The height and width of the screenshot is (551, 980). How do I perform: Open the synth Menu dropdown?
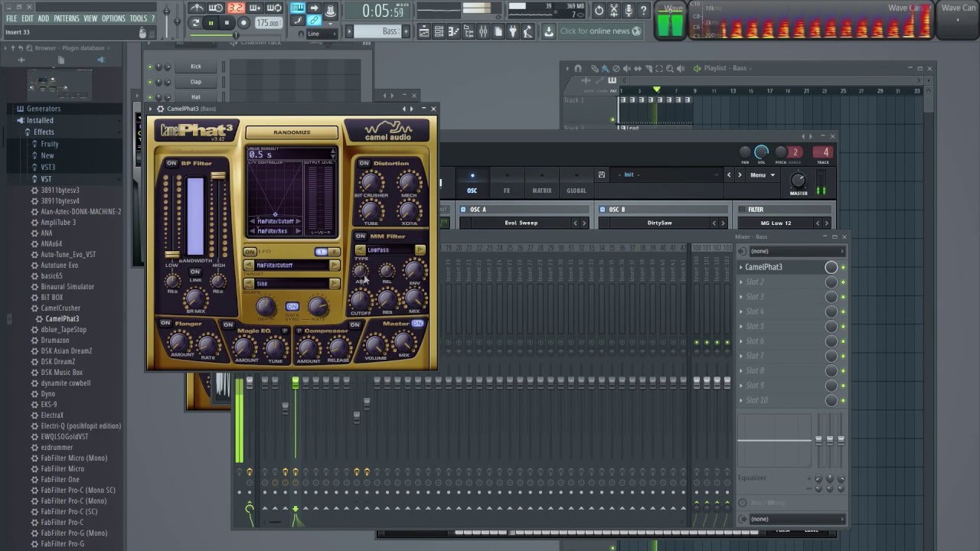[x=762, y=175]
